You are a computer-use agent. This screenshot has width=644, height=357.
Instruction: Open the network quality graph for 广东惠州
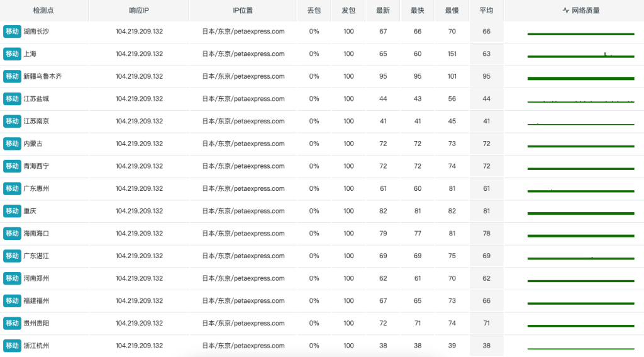580,191
